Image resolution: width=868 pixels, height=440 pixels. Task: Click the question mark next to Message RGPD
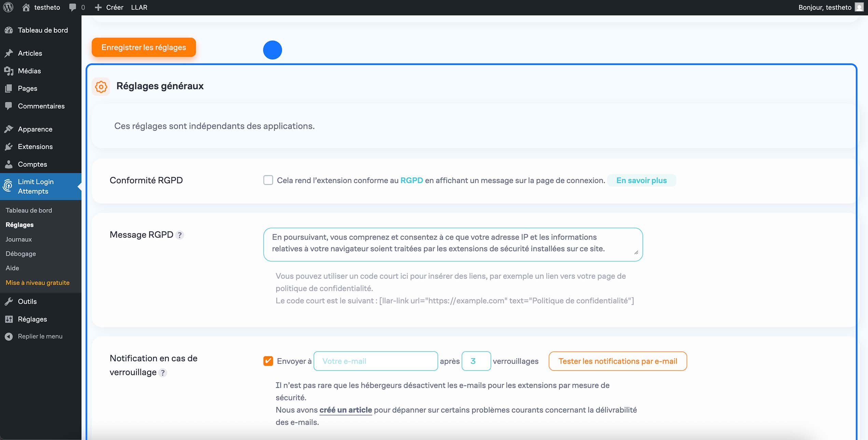pos(179,235)
